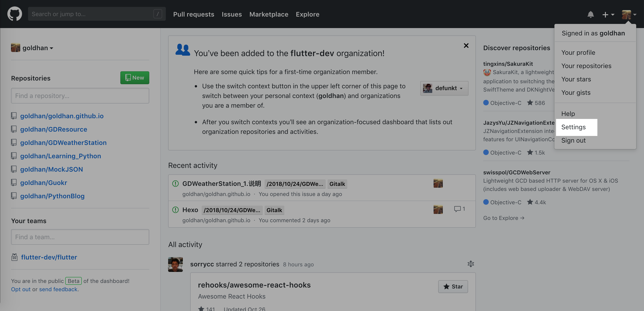
Task: Click the team icon beside flutter-dev/flutter
Action: click(x=14, y=257)
